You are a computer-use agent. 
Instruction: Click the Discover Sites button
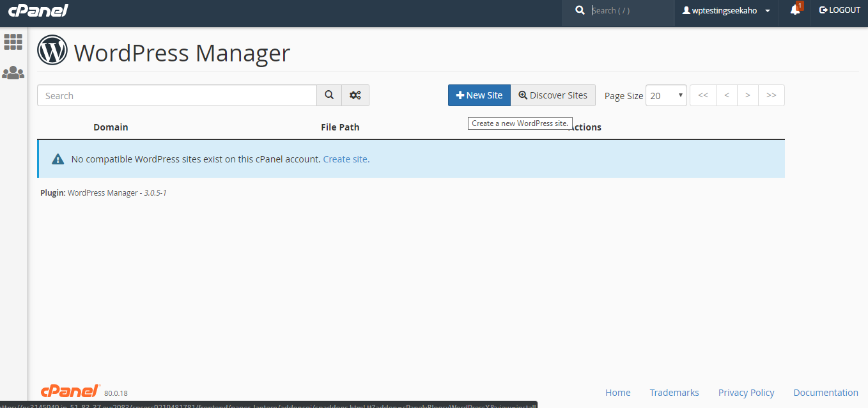553,95
